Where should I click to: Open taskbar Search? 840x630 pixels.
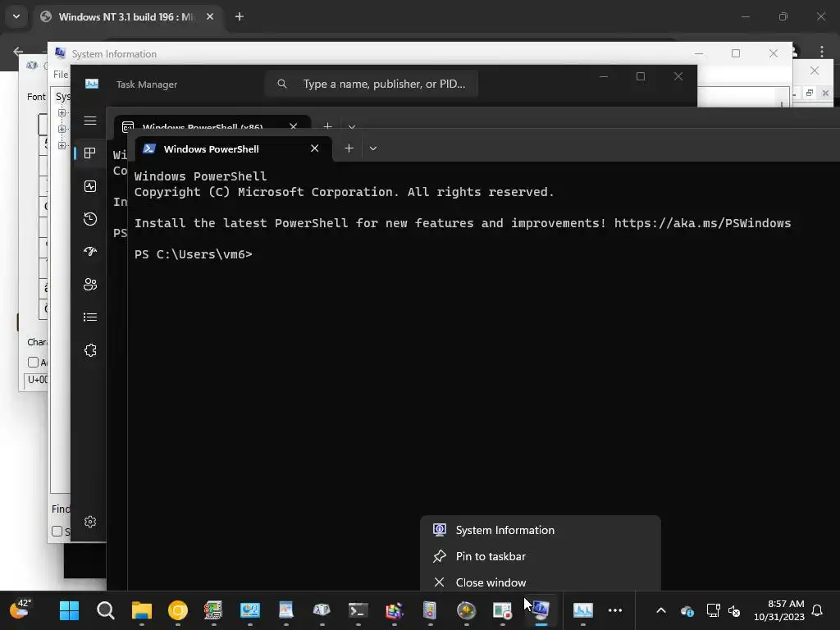coord(106,610)
